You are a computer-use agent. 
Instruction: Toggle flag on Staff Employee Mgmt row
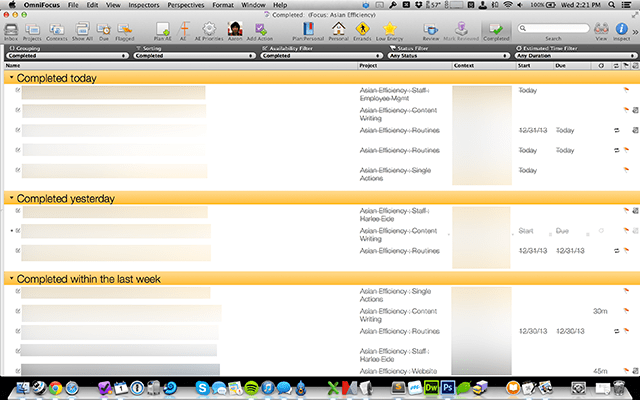point(626,90)
